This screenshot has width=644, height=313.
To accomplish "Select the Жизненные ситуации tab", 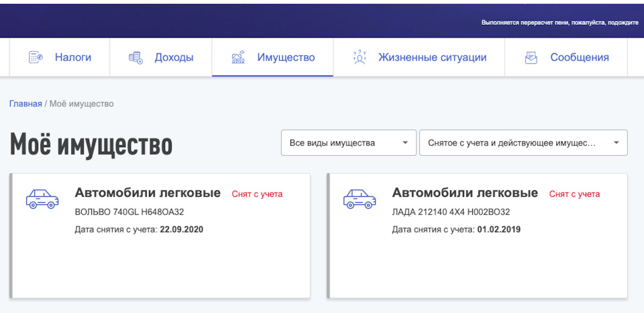I will click(432, 58).
